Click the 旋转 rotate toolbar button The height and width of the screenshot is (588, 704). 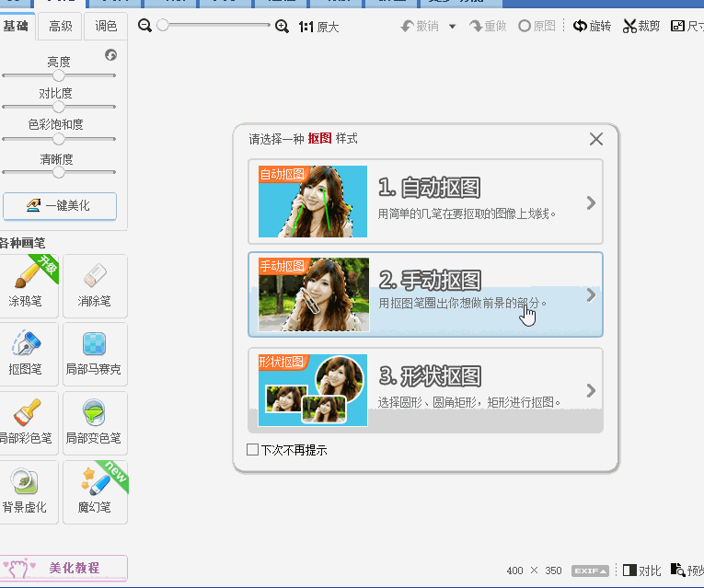[592, 27]
